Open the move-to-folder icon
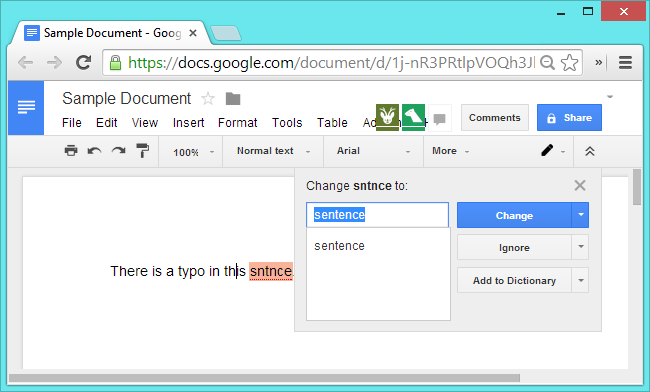The height and width of the screenshot is (392, 650). coord(233,99)
